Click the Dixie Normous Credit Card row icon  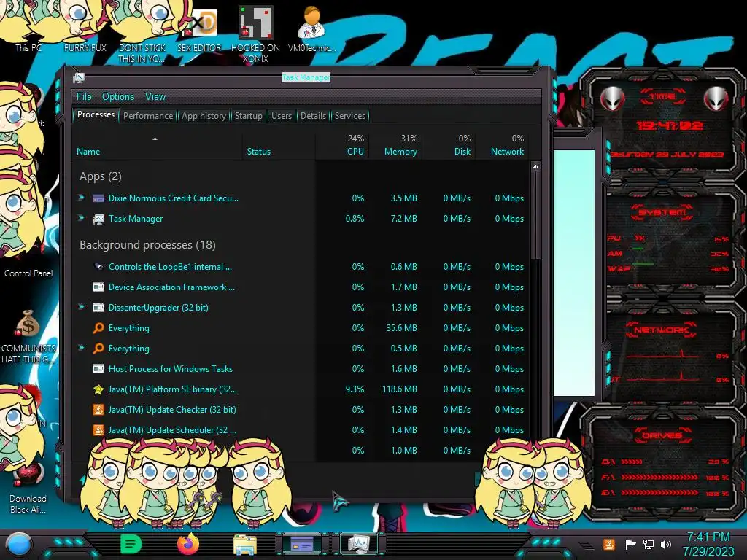(98, 198)
